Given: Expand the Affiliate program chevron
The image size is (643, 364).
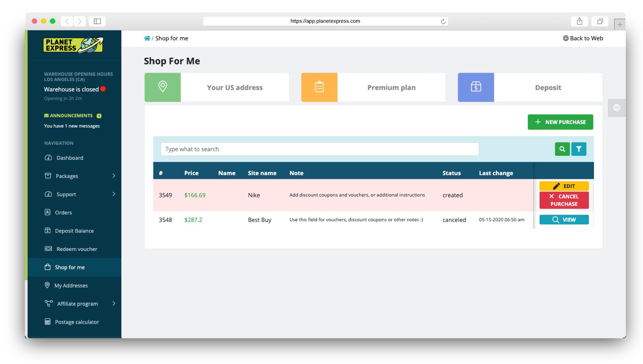Looking at the screenshot, I should [114, 303].
